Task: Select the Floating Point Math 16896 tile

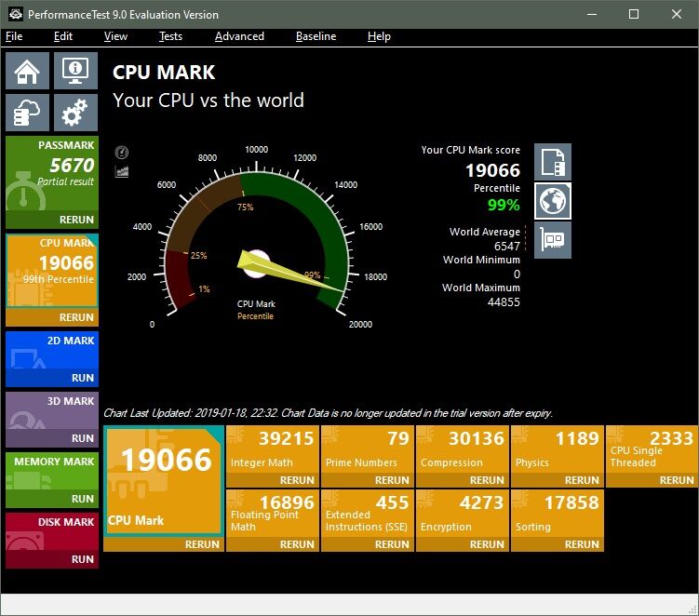Action: [x=273, y=514]
